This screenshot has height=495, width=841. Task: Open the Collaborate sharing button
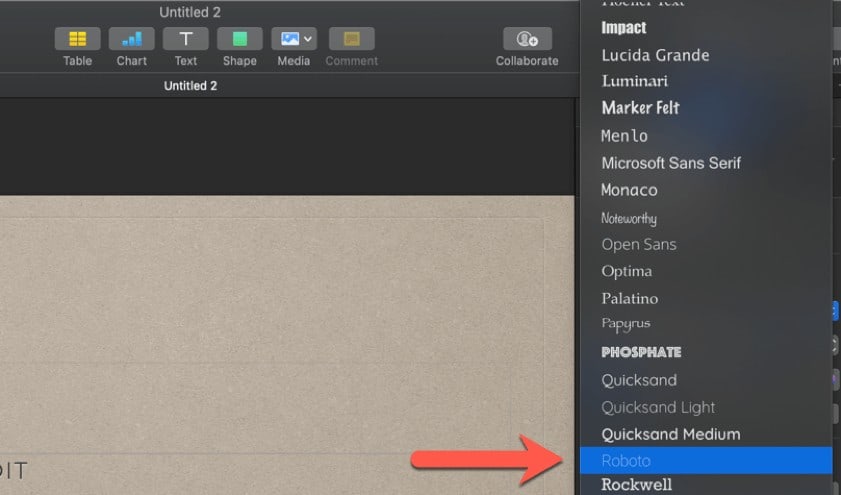click(x=527, y=39)
